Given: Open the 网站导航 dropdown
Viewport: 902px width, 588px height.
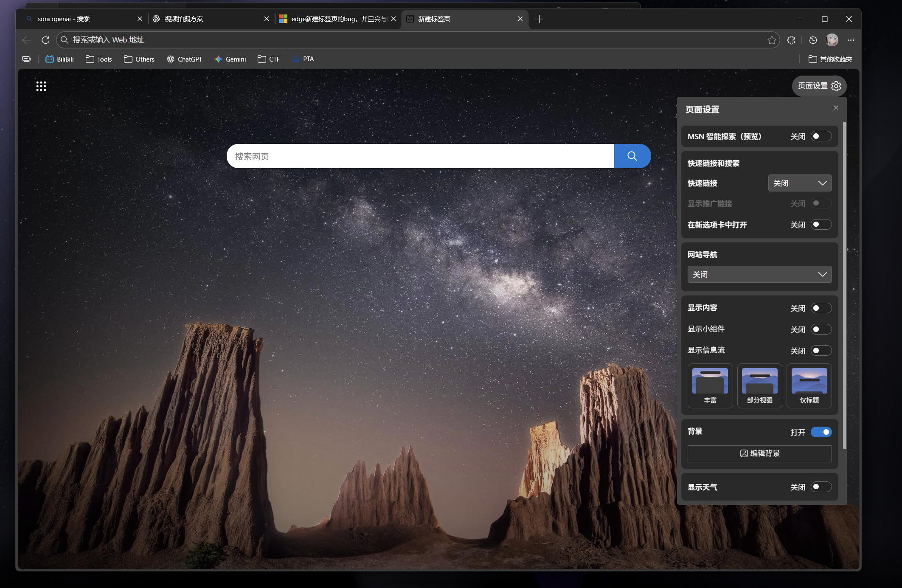Looking at the screenshot, I should [759, 274].
